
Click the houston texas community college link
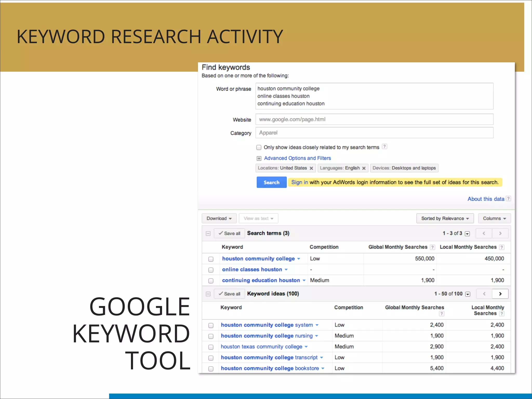coord(262,347)
